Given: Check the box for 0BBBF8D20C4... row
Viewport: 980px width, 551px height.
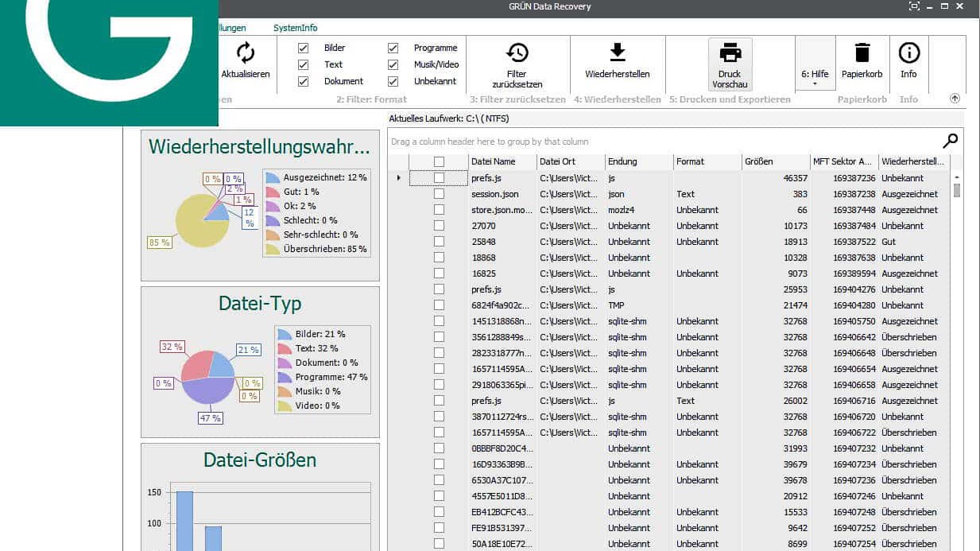Looking at the screenshot, I should click(439, 448).
